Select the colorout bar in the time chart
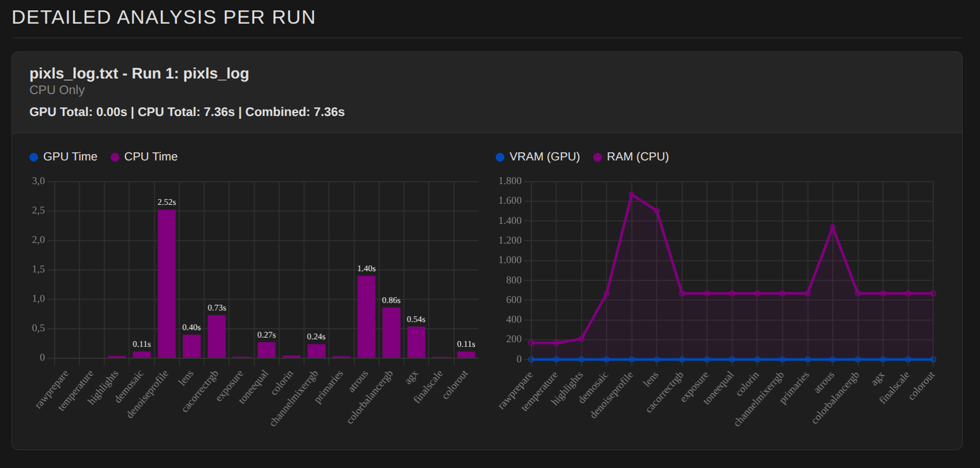The image size is (980, 468). pyautogui.click(x=466, y=355)
